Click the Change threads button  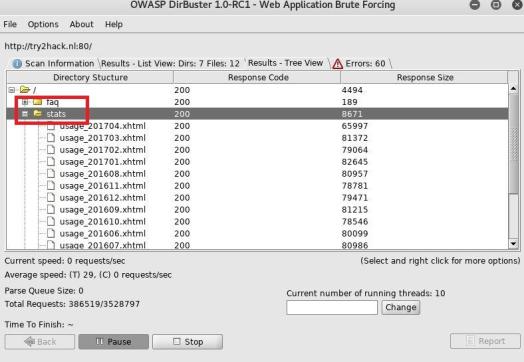401,307
